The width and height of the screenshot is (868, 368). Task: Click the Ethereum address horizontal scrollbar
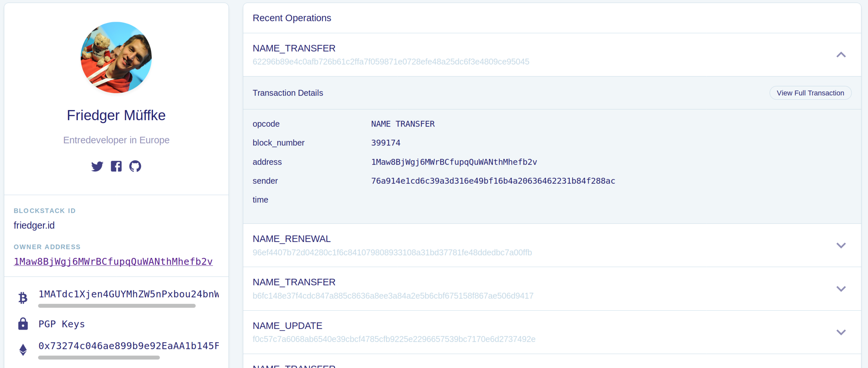click(99, 358)
